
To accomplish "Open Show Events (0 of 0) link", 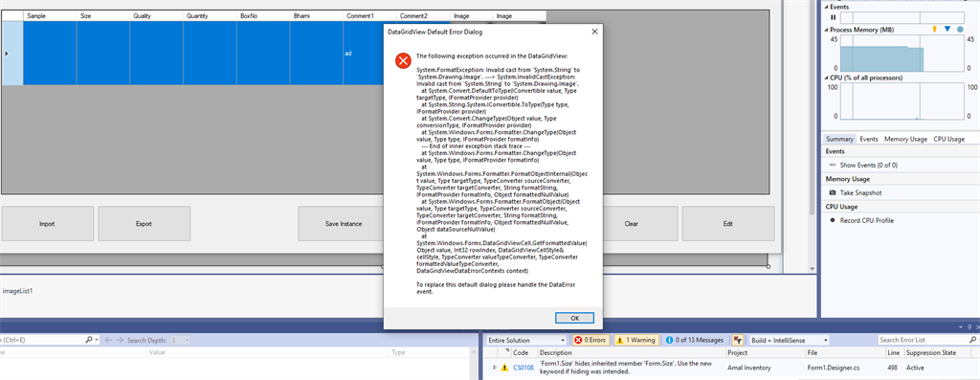I will coord(869,165).
